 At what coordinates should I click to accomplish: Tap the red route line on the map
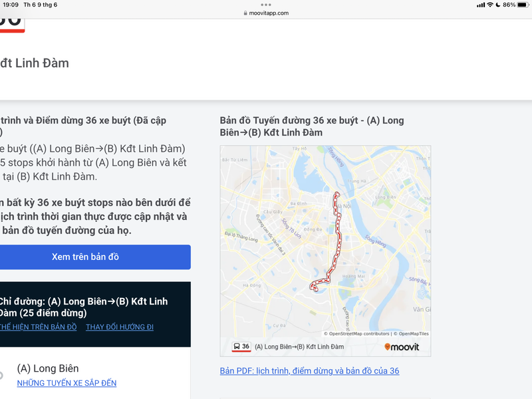(x=338, y=233)
